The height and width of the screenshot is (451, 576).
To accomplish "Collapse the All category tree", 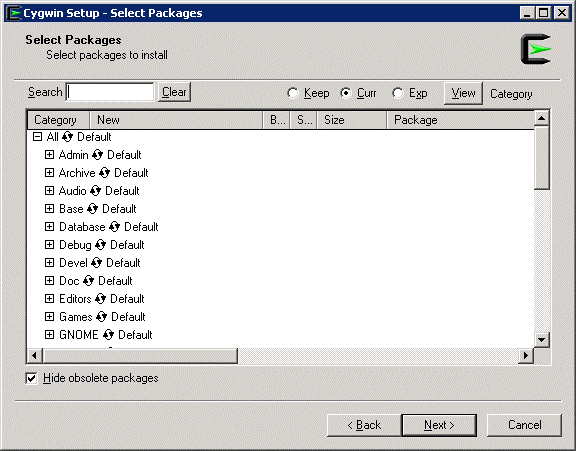I will pos(37,137).
